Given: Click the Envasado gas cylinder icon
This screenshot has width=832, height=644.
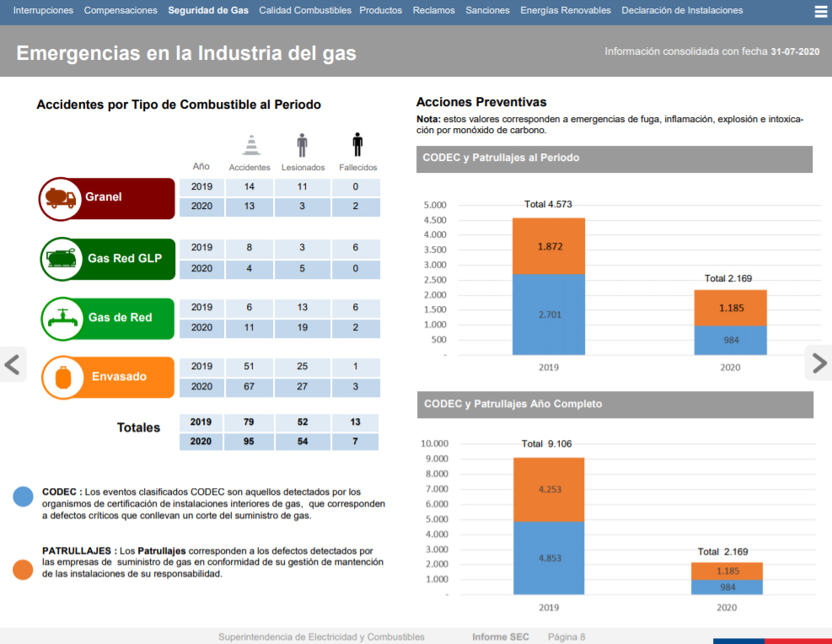Looking at the screenshot, I should [x=63, y=378].
